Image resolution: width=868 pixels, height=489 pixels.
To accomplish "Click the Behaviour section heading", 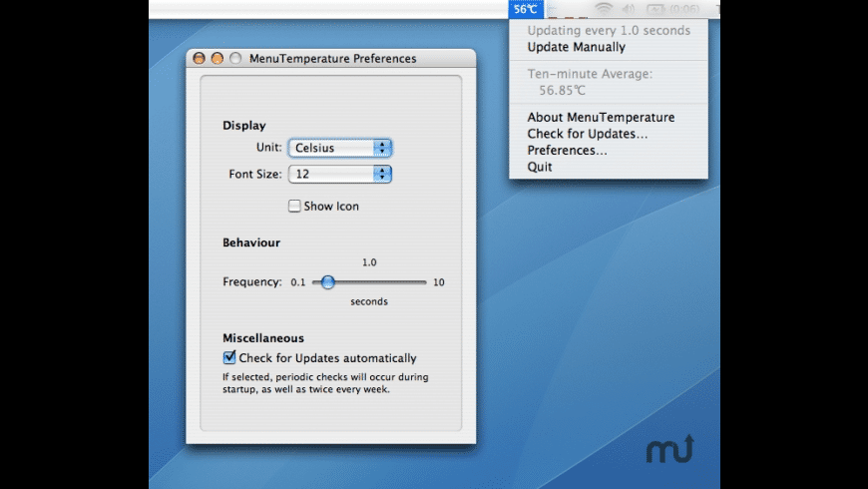I will (251, 243).
